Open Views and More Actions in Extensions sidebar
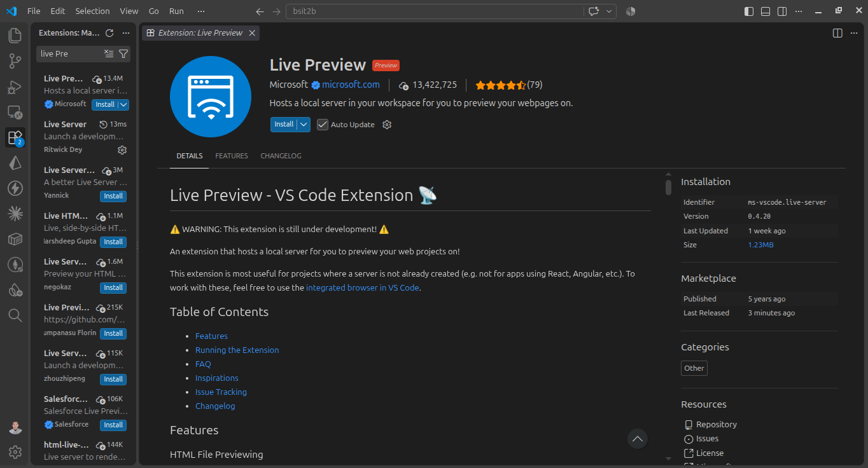The image size is (868, 468). coord(126,33)
